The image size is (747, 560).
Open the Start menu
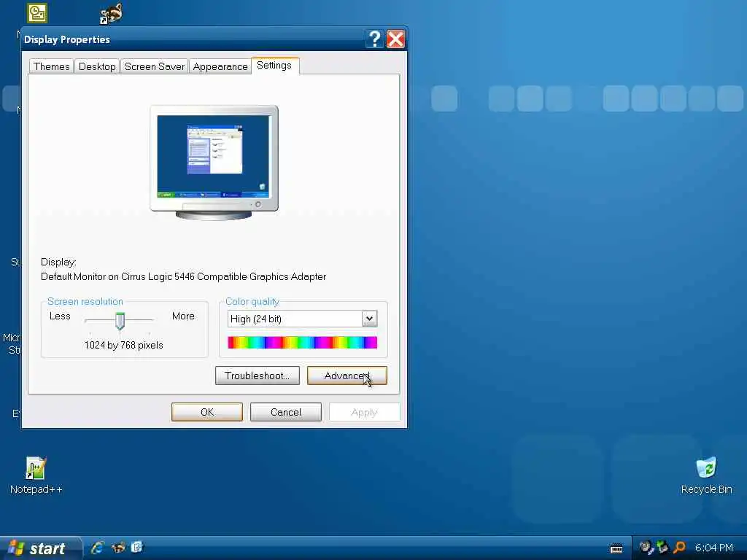pos(40,548)
